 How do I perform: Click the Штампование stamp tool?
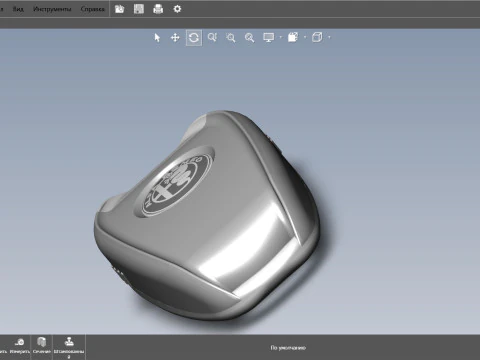[x=69, y=347]
